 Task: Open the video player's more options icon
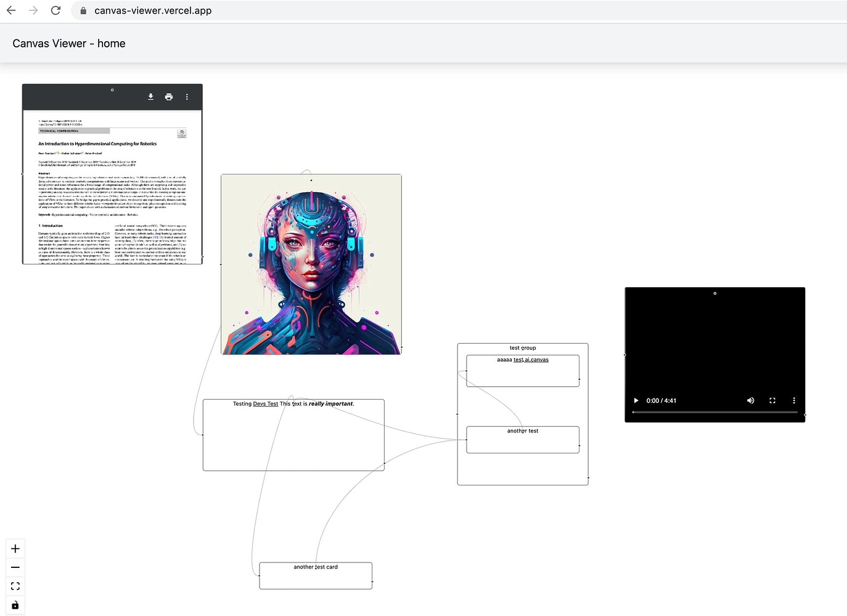[x=794, y=400]
